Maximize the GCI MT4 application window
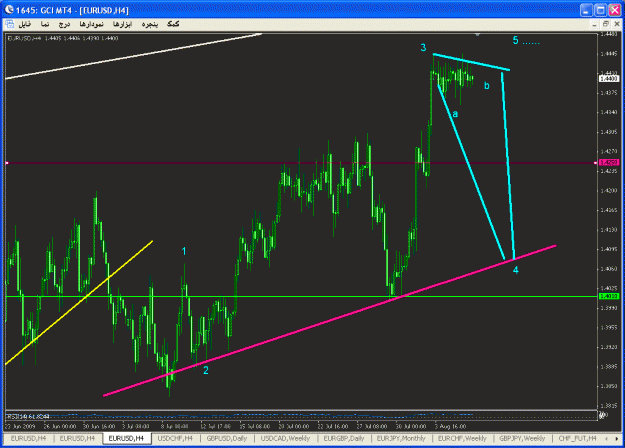This screenshot has height=448, width=625. tap(601, 10)
